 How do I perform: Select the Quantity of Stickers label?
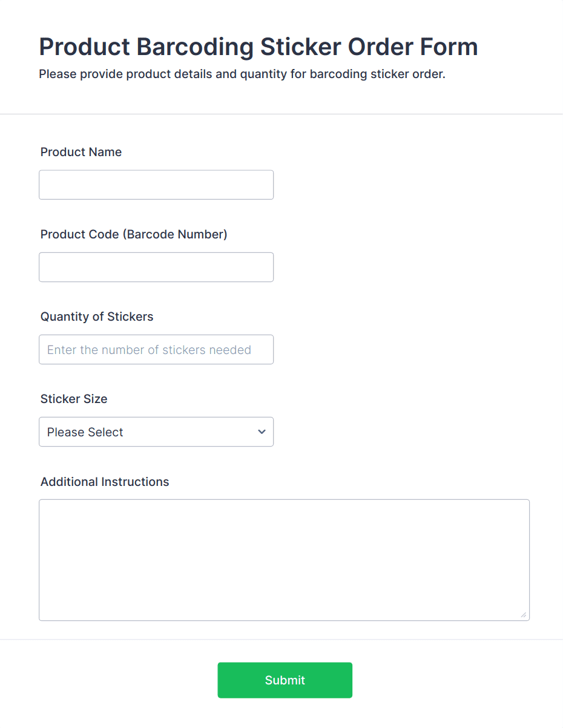(x=96, y=316)
